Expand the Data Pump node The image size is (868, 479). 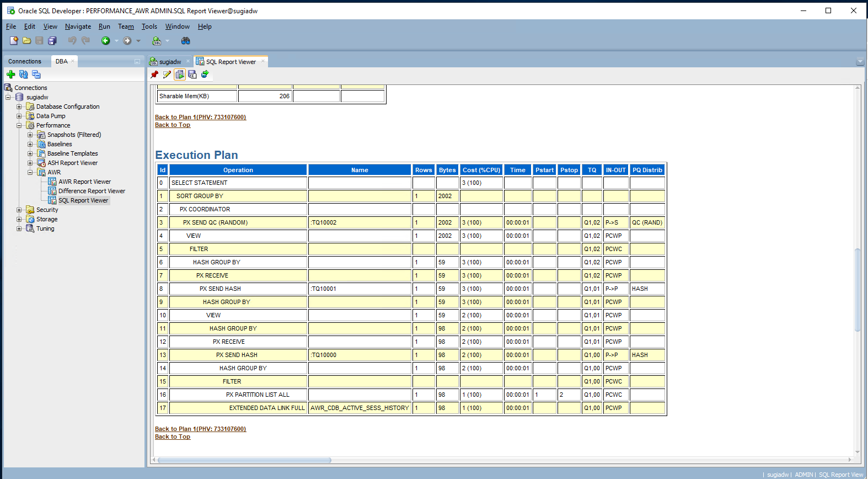click(19, 116)
